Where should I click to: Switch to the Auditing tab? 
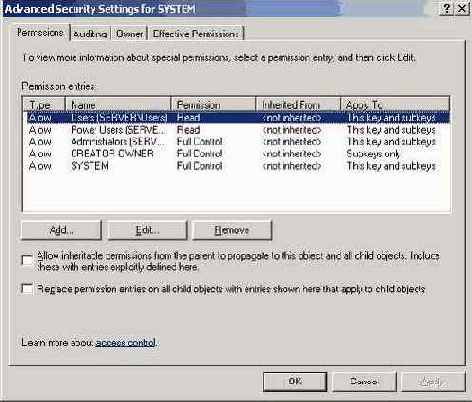[90, 34]
